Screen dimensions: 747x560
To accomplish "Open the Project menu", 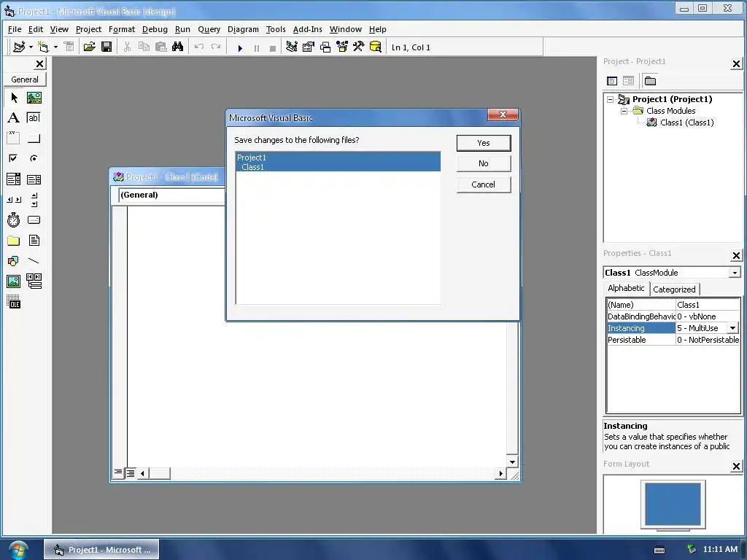I will click(x=88, y=29).
